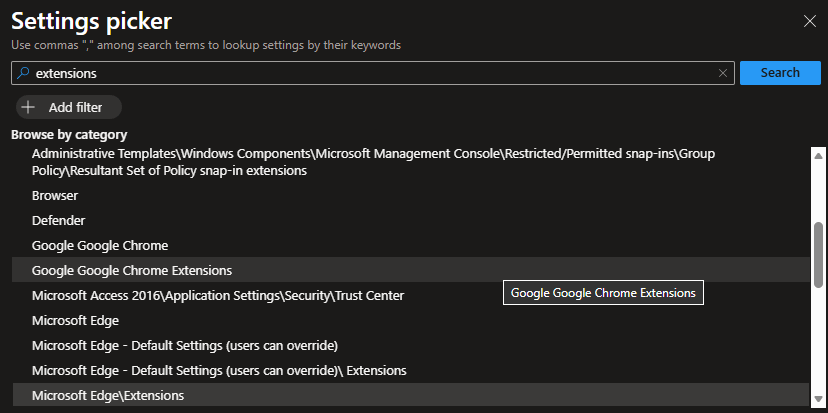
Task: Select the Browser category
Action: coord(55,196)
